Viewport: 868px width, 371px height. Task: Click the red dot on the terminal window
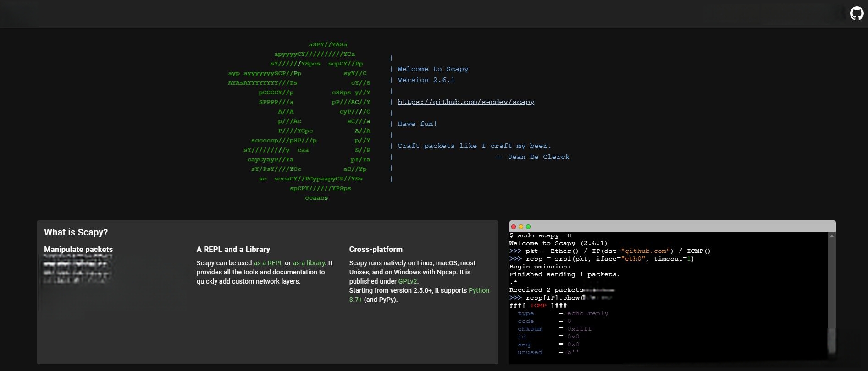click(514, 227)
